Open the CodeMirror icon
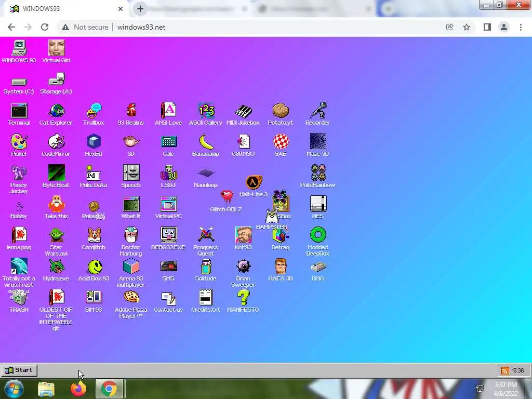532x399 pixels. [x=56, y=142]
